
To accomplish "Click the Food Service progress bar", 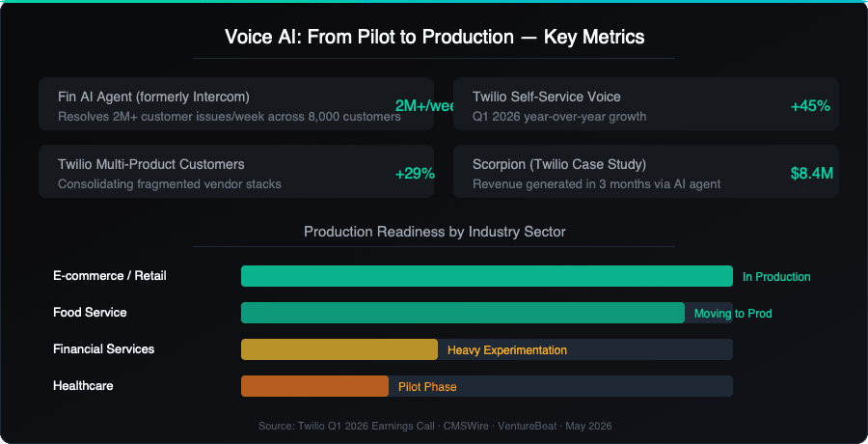I will pos(463,313).
